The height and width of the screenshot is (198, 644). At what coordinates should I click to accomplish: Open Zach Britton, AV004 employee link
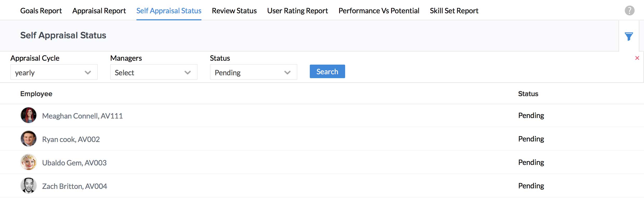click(x=75, y=186)
